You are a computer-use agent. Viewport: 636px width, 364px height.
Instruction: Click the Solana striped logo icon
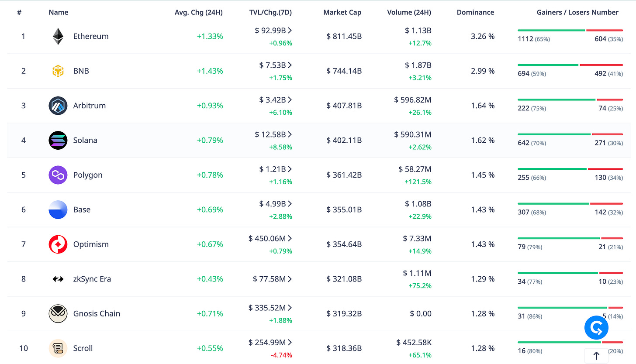[x=58, y=140]
